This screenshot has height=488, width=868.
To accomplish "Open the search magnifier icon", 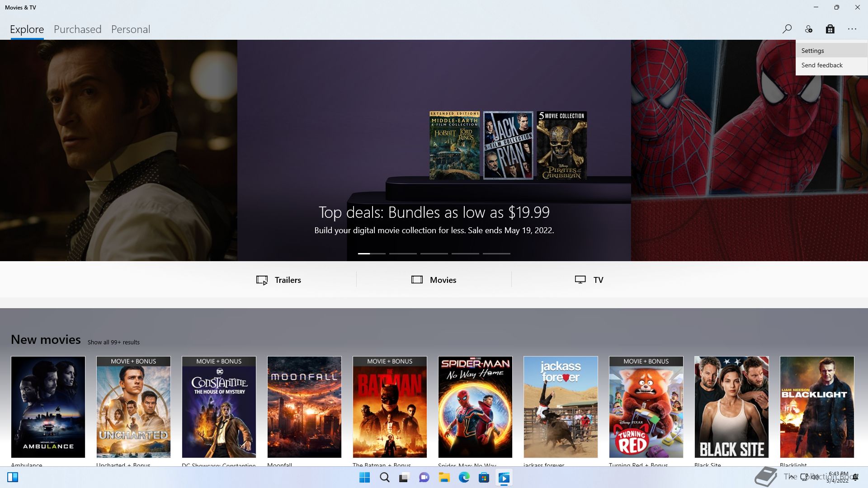I will [787, 29].
